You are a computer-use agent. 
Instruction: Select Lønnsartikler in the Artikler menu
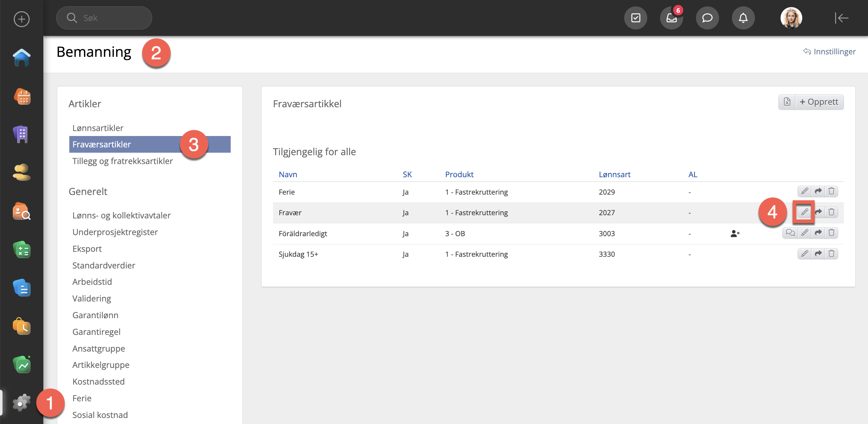[98, 128]
